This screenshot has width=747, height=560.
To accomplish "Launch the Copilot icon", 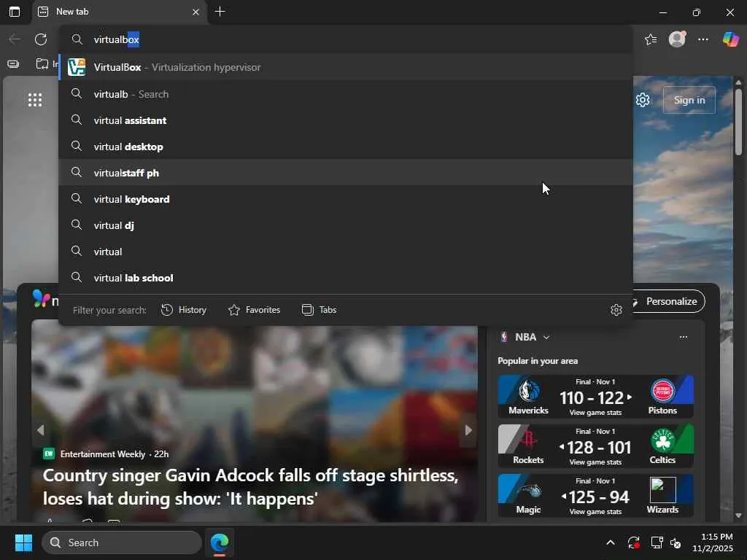I will [x=730, y=39].
